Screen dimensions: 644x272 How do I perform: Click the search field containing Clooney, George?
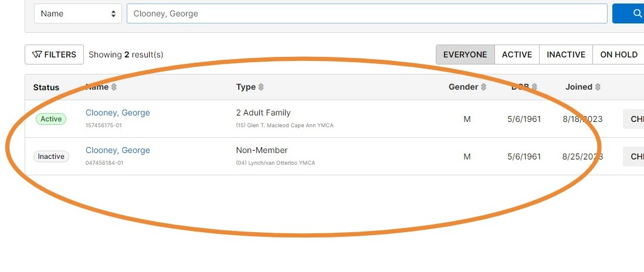coord(367,13)
